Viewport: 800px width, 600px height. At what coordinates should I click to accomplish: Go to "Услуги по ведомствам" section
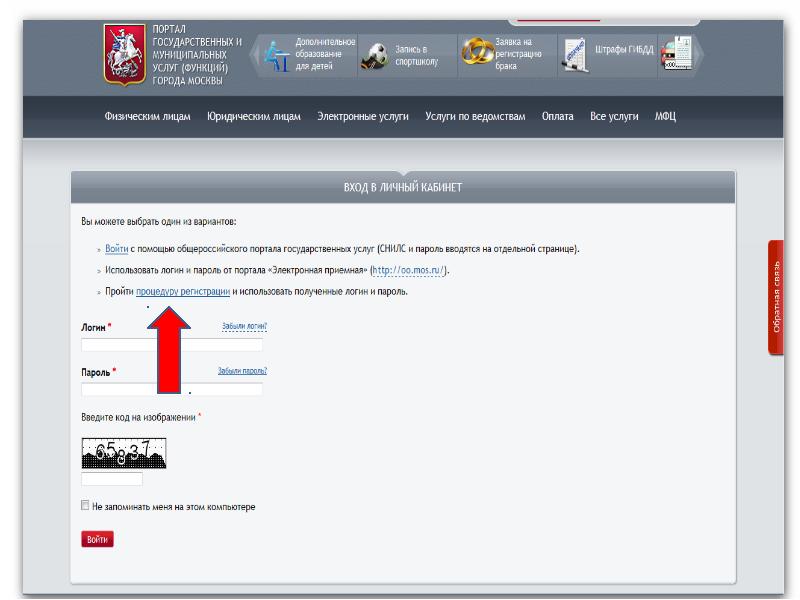coord(475,117)
